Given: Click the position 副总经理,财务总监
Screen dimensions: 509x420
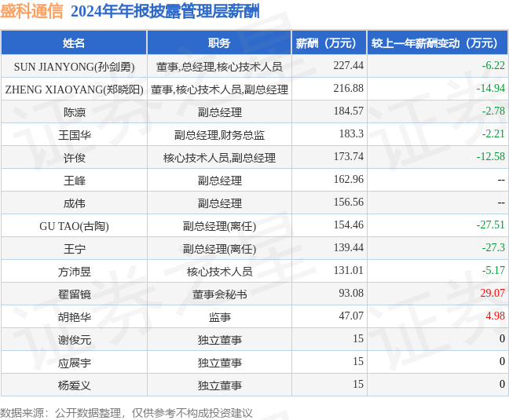Looking at the screenshot, I should coord(219,135).
